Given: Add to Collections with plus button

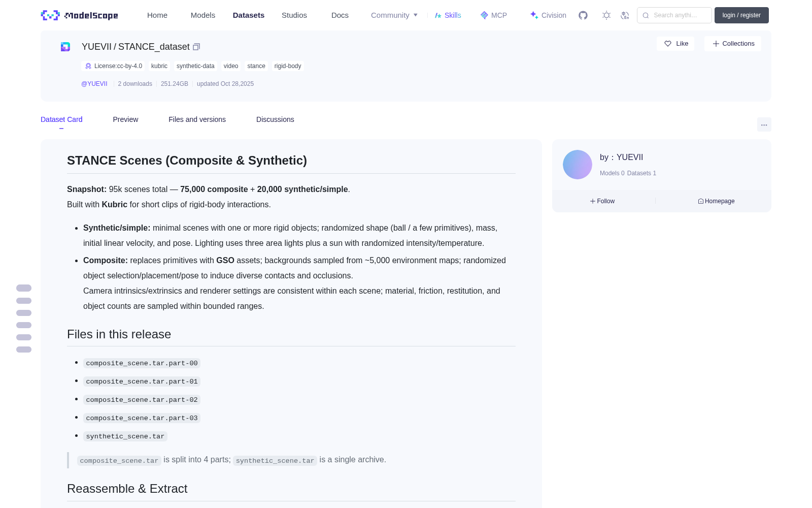Looking at the screenshot, I should (x=733, y=44).
